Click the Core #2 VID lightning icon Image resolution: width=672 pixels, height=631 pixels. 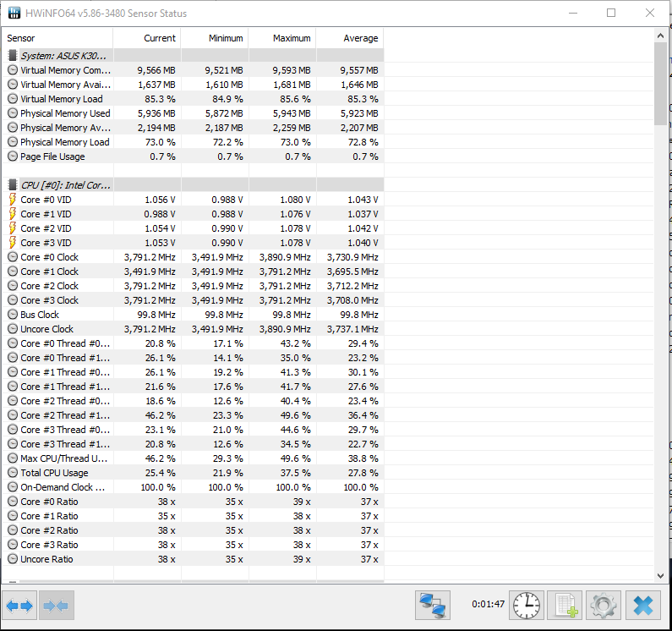[x=13, y=228]
